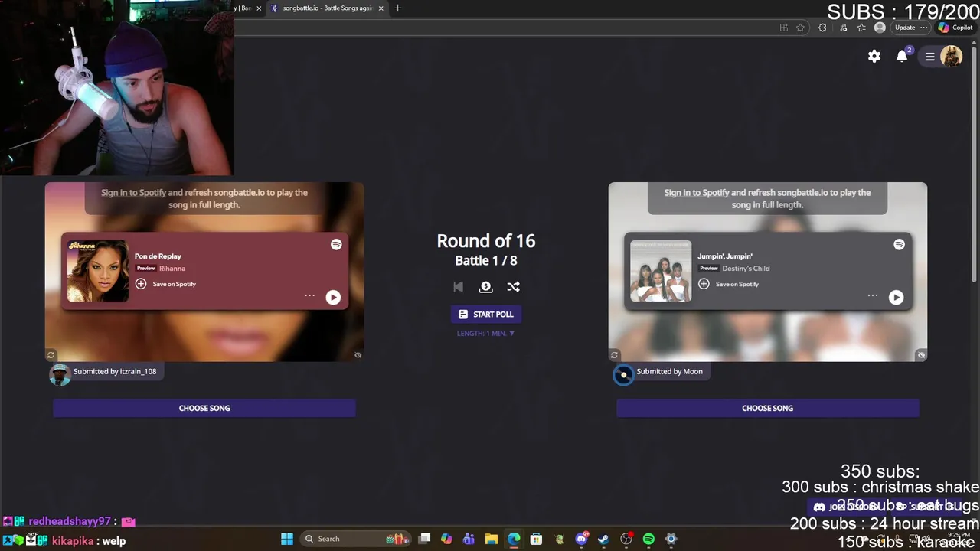Open browser extensions icon
The image size is (980, 551).
point(822,28)
